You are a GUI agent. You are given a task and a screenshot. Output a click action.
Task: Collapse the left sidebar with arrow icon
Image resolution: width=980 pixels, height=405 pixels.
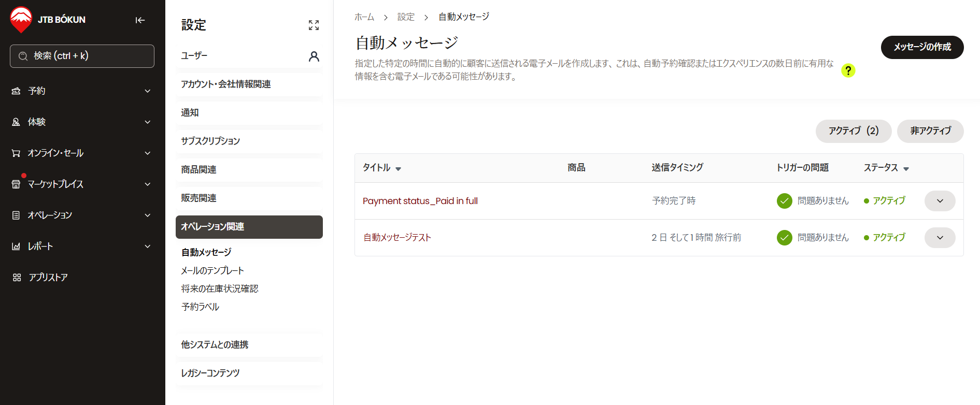pos(140,20)
